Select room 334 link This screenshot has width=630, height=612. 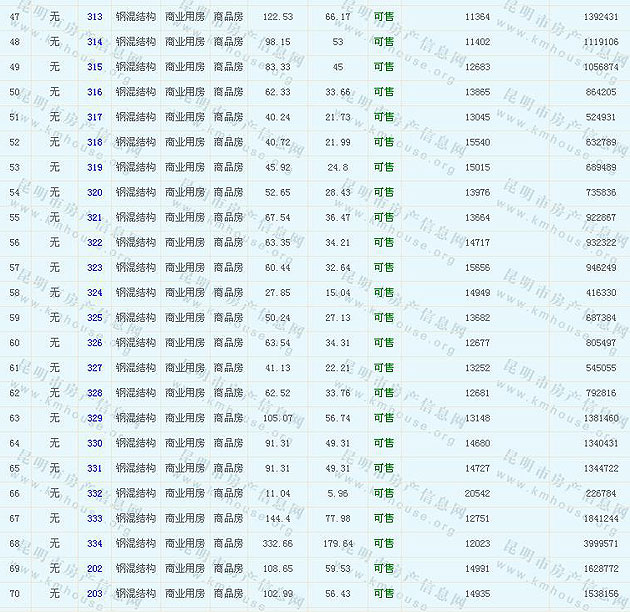(95, 543)
